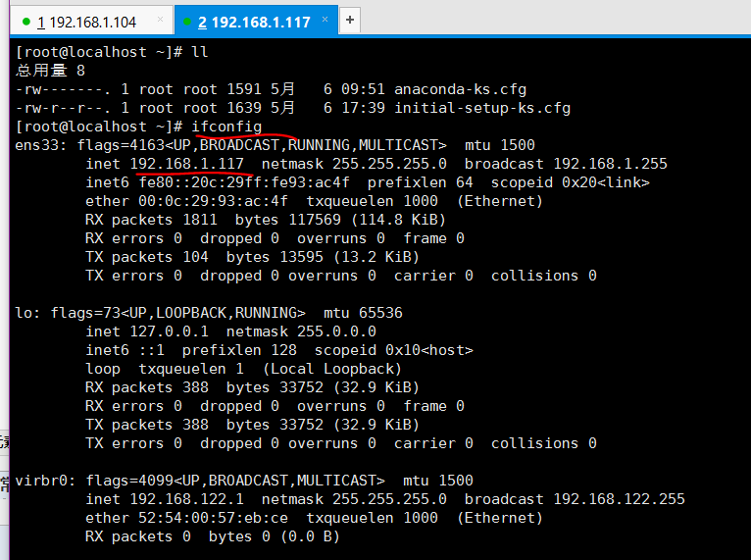751x560 pixels.
Task: Click the 总用量 8 line
Action: (x=50, y=71)
